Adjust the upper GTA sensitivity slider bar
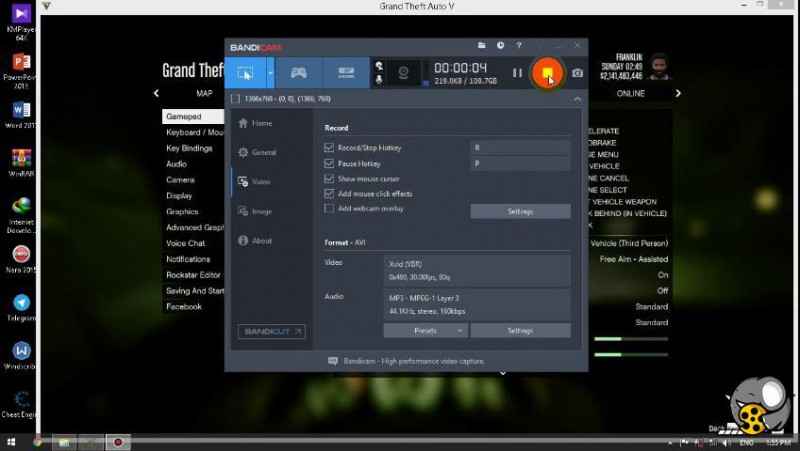This screenshot has width=800, height=451. pyautogui.click(x=631, y=339)
